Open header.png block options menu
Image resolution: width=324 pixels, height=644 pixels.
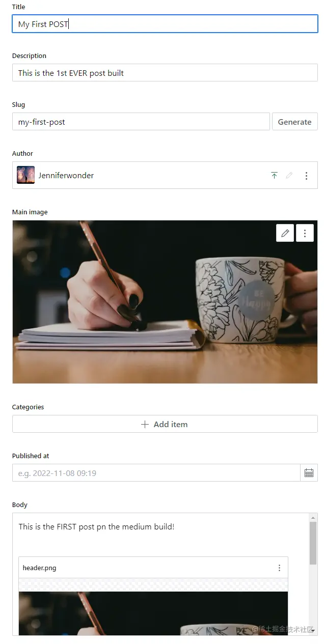click(279, 568)
